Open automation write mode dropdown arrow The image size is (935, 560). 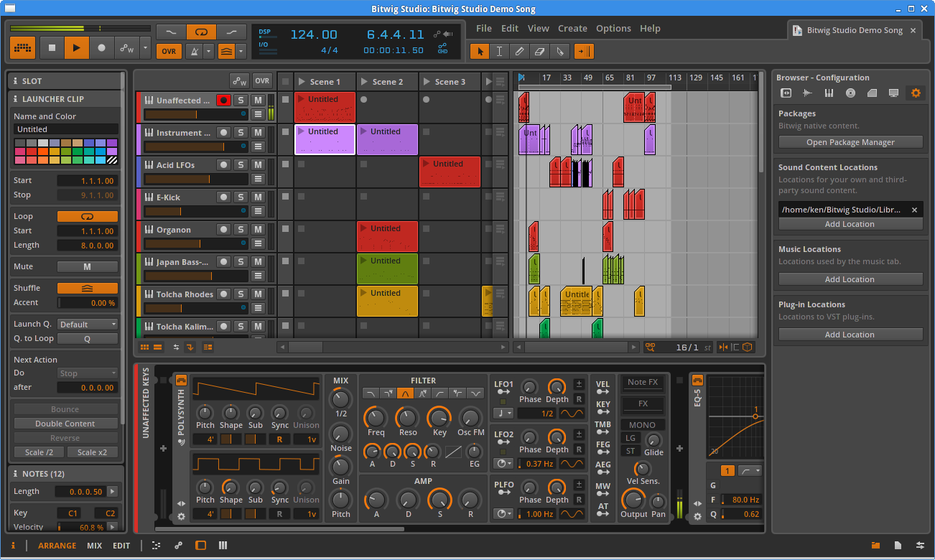pyautogui.click(x=146, y=48)
